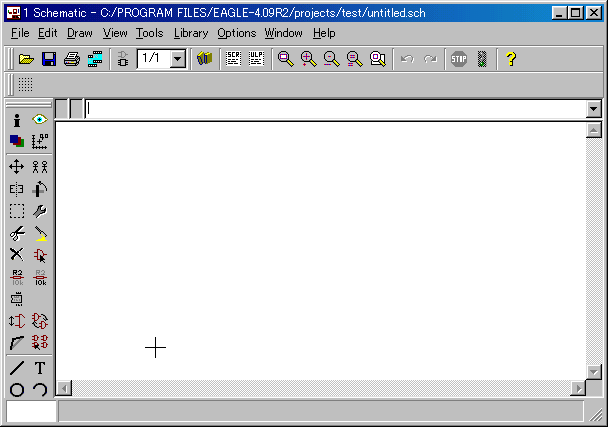Viewport: 608px width, 427px height.
Task: Run a script with the SCR icon
Action: pos(233,59)
